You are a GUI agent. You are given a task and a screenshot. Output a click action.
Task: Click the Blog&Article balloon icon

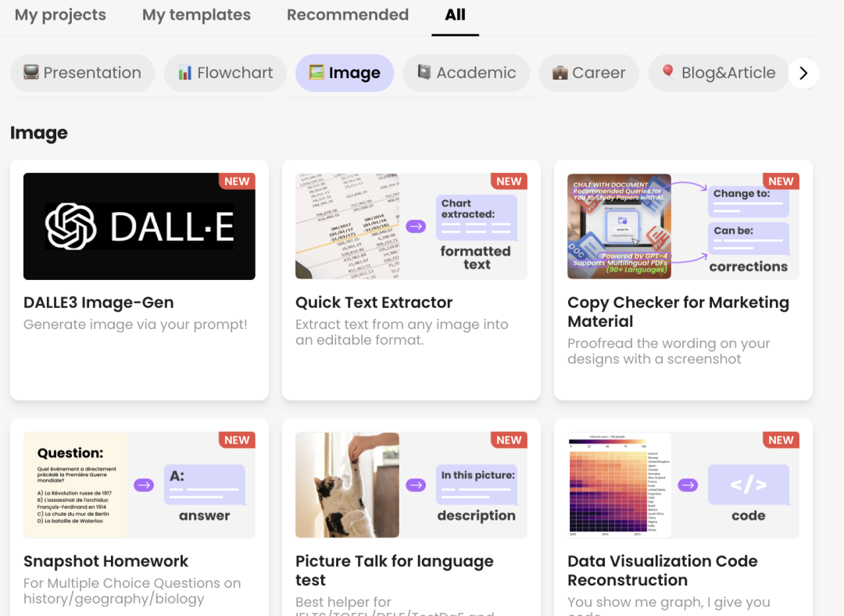click(668, 72)
